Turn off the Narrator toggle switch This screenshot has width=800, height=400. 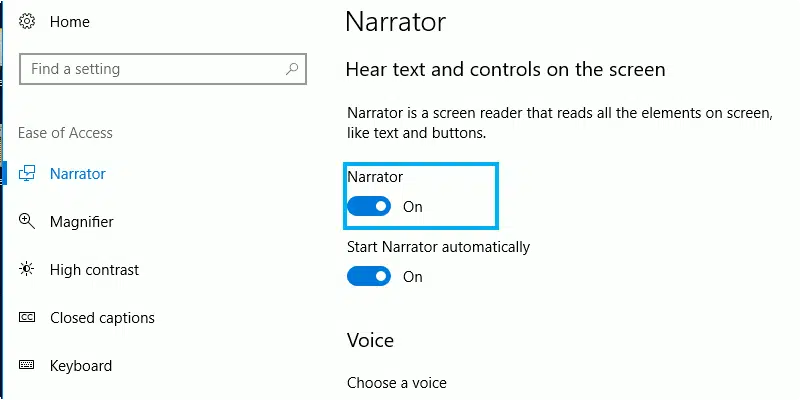368,207
